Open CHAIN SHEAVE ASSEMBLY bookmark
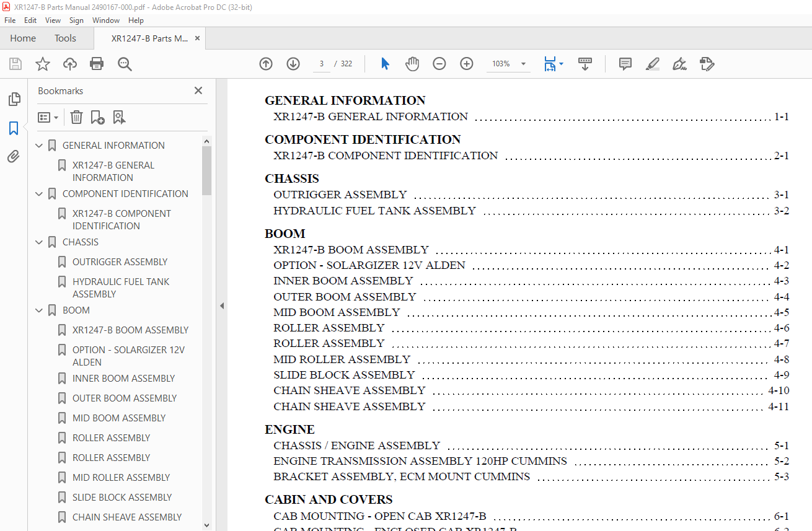 (127, 517)
